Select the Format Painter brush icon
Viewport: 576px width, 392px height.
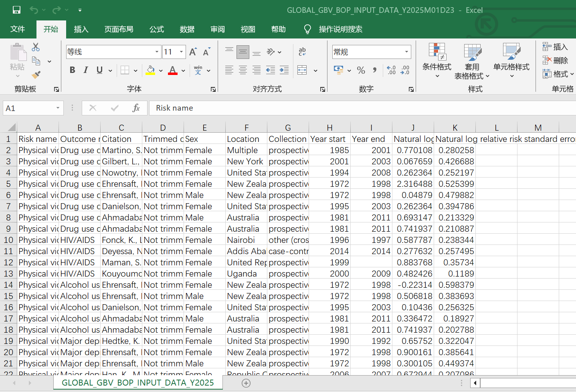[36, 75]
